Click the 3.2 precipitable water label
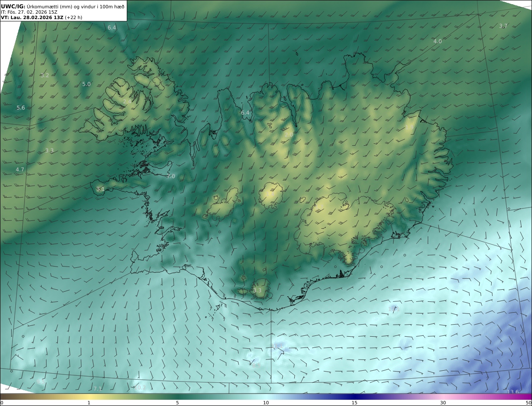The height and width of the screenshot is (406, 532). (x=45, y=75)
